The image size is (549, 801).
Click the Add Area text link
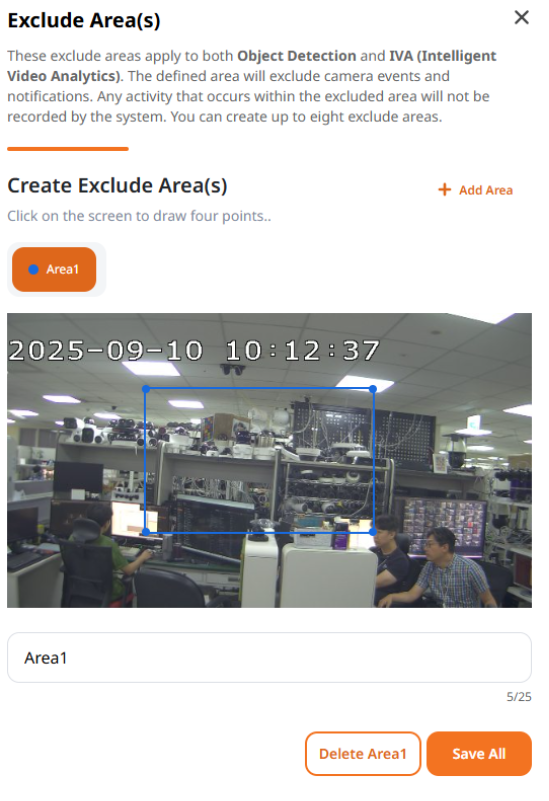486,190
